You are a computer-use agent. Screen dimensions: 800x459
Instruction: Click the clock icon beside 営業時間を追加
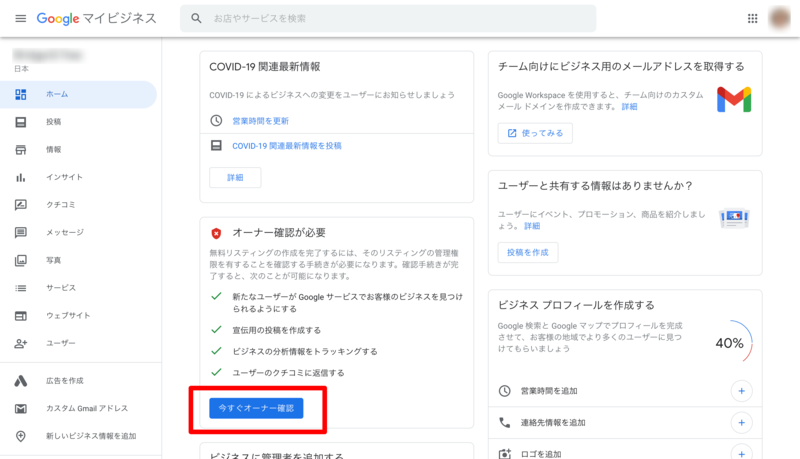[x=505, y=391]
